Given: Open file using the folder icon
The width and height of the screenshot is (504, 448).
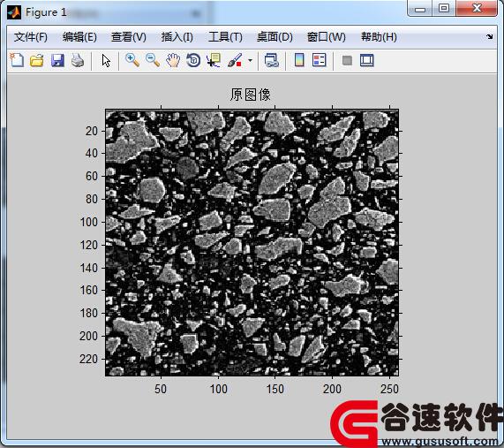Looking at the screenshot, I should click(37, 60).
